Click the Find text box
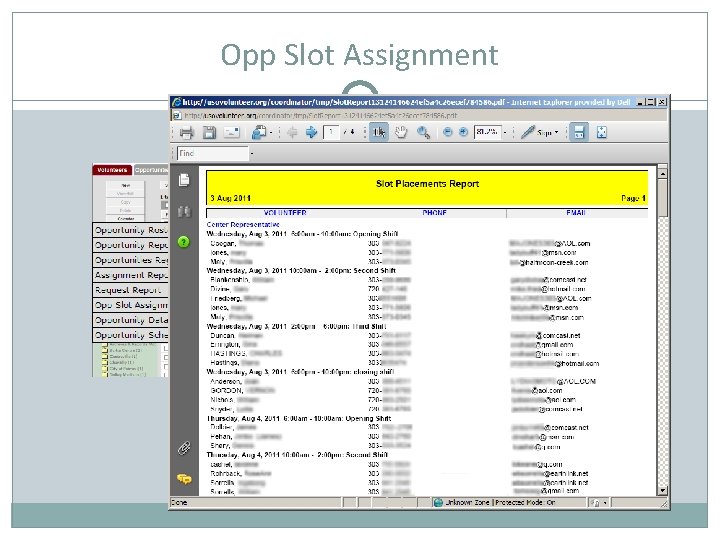This screenshot has width=720, height=540. point(213,153)
